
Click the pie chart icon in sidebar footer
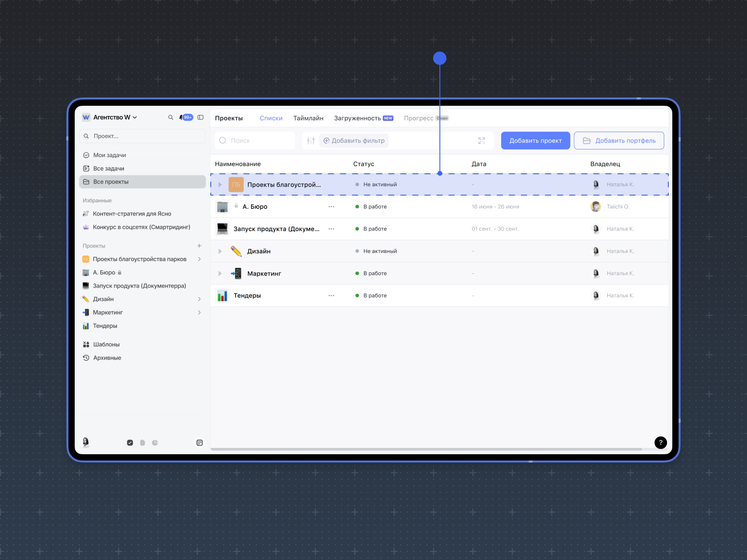point(155,443)
